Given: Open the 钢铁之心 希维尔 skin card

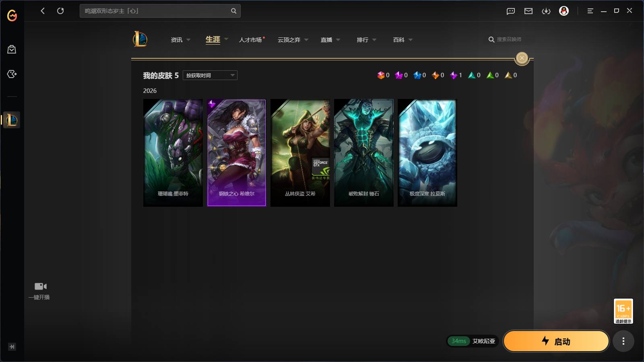Looking at the screenshot, I should 237,153.
